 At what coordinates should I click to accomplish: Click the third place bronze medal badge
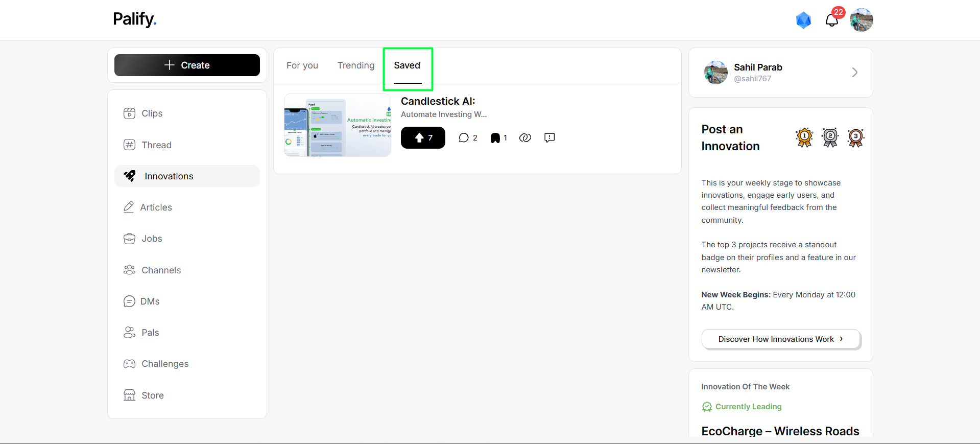tap(856, 137)
